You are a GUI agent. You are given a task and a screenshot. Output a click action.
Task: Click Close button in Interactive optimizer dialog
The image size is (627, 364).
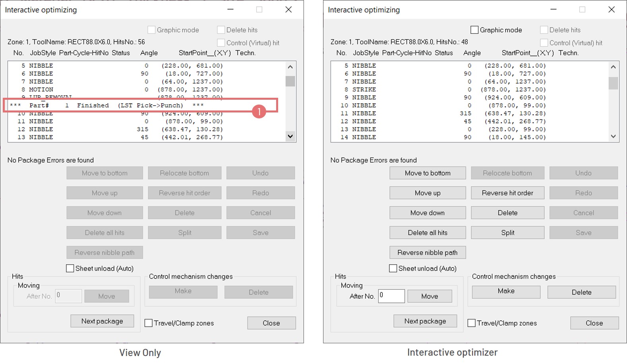coord(594,323)
